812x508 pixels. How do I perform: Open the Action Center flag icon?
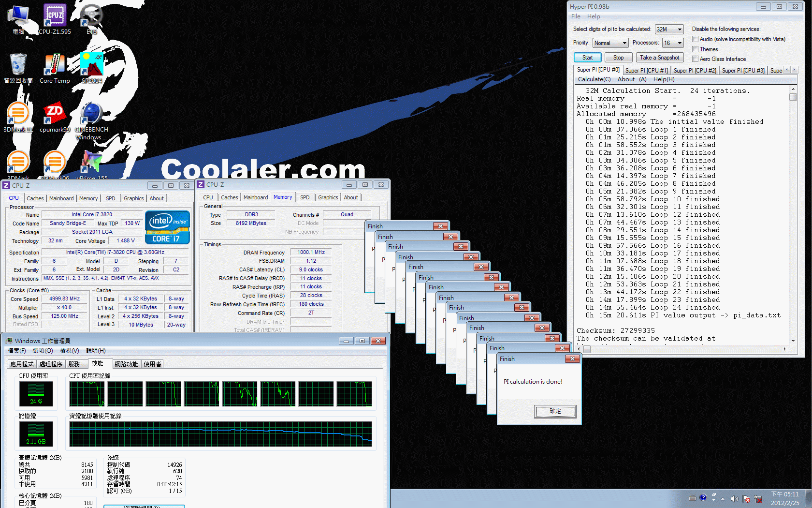(746, 499)
